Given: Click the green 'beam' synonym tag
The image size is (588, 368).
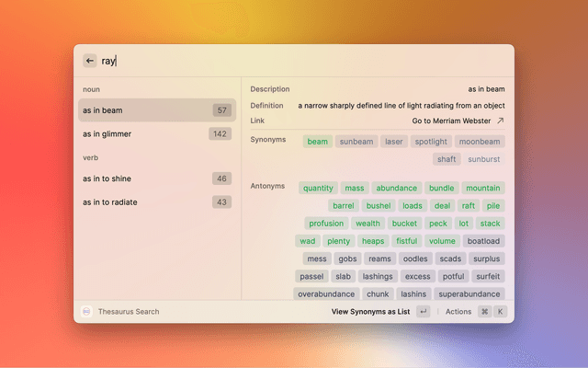Looking at the screenshot, I should coord(317,142).
